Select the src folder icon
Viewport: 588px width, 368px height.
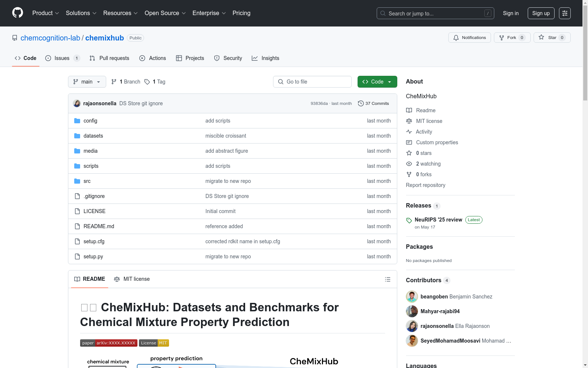tap(77, 181)
